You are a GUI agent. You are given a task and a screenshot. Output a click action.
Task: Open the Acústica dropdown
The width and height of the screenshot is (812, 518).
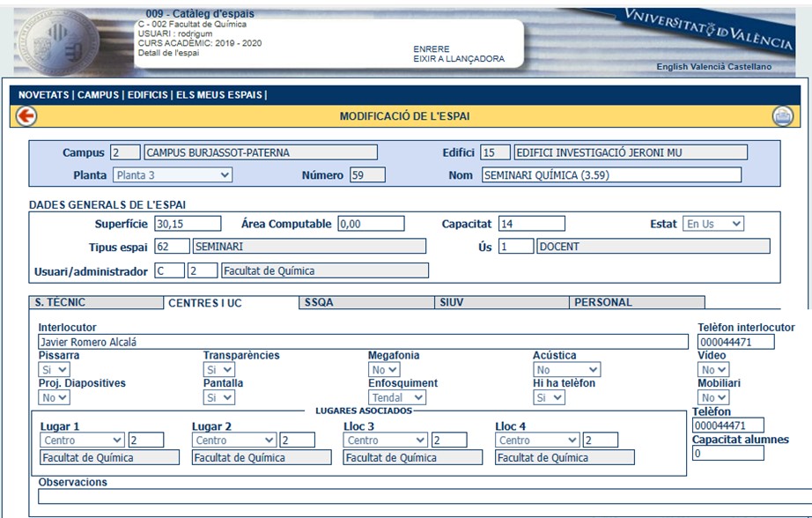[x=566, y=369]
